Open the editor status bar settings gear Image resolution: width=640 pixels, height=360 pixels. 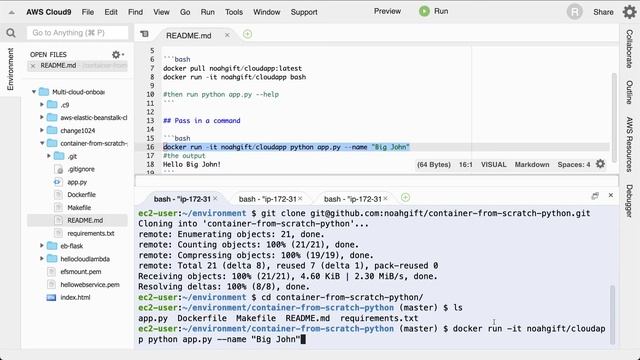[600, 164]
